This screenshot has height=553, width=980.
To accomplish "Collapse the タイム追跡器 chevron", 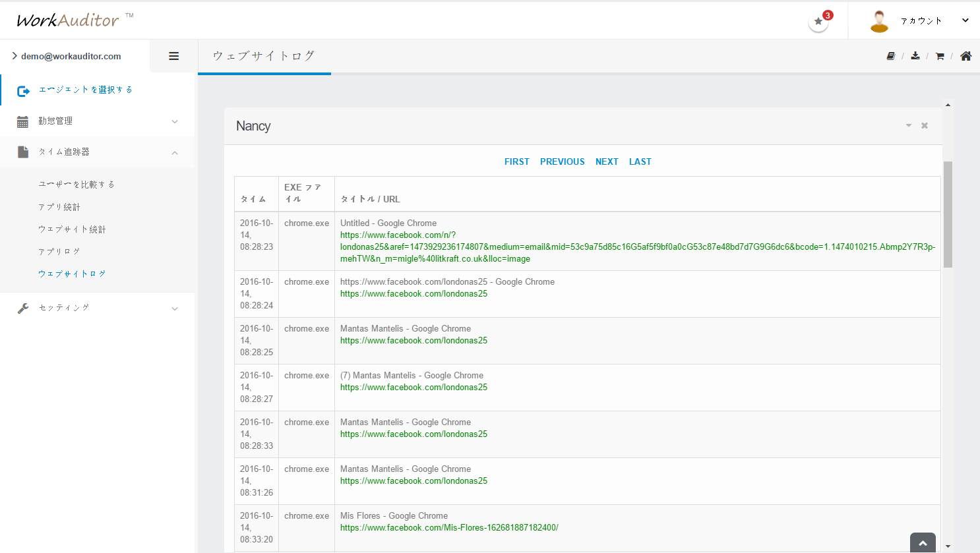I will click(175, 153).
